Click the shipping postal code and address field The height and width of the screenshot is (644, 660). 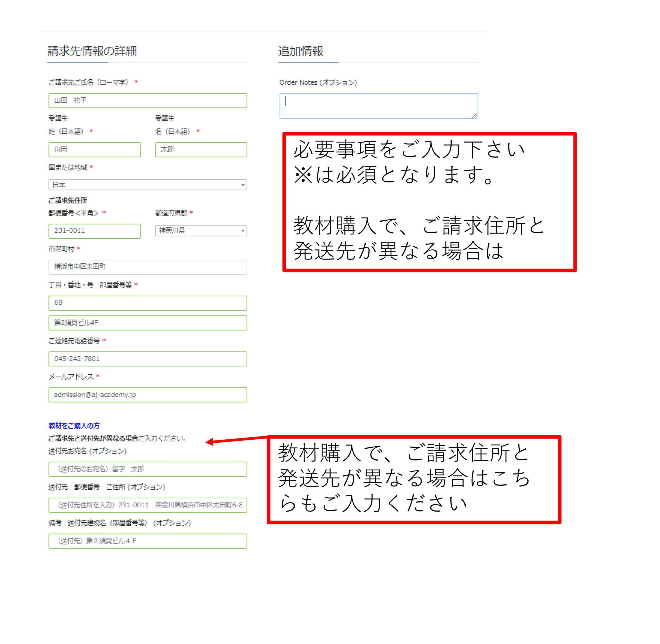coord(147,505)
